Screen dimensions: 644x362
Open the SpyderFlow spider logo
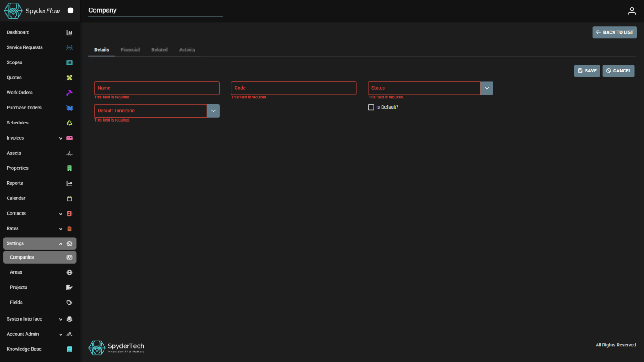tap(13, 10)
